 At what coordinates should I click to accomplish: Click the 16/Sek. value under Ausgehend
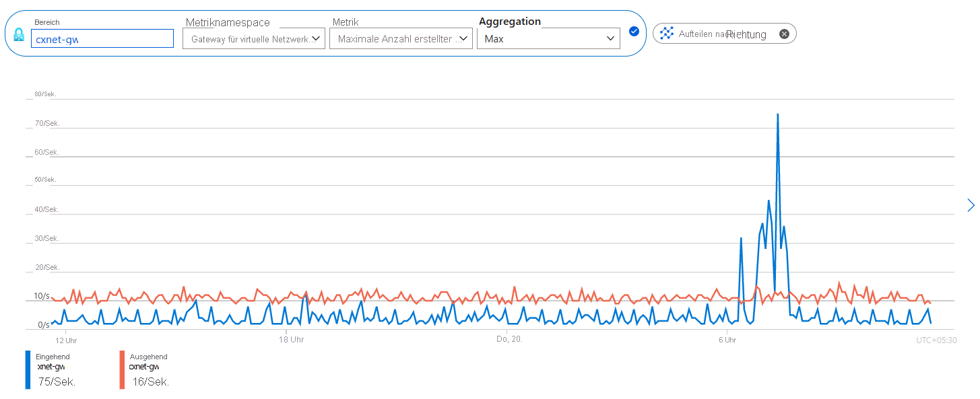coord(150,382)
